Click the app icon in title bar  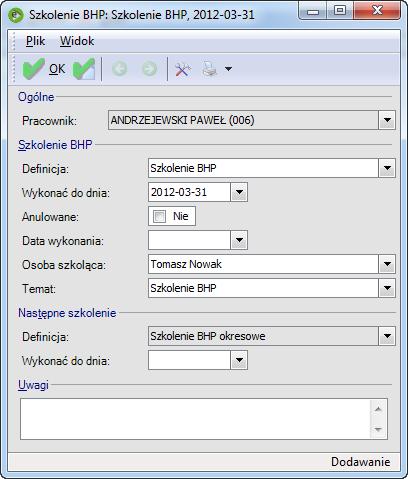[x=16, y=15]
